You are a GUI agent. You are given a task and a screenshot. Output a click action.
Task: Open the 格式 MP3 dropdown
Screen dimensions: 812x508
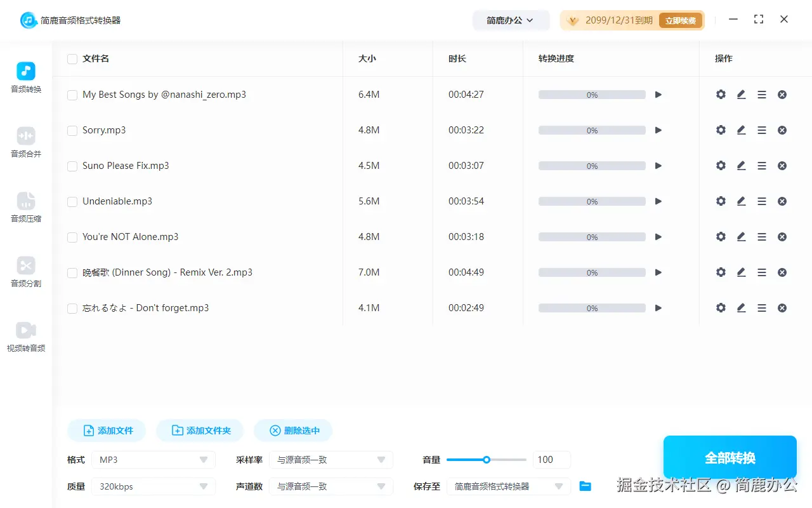(153, 459)
